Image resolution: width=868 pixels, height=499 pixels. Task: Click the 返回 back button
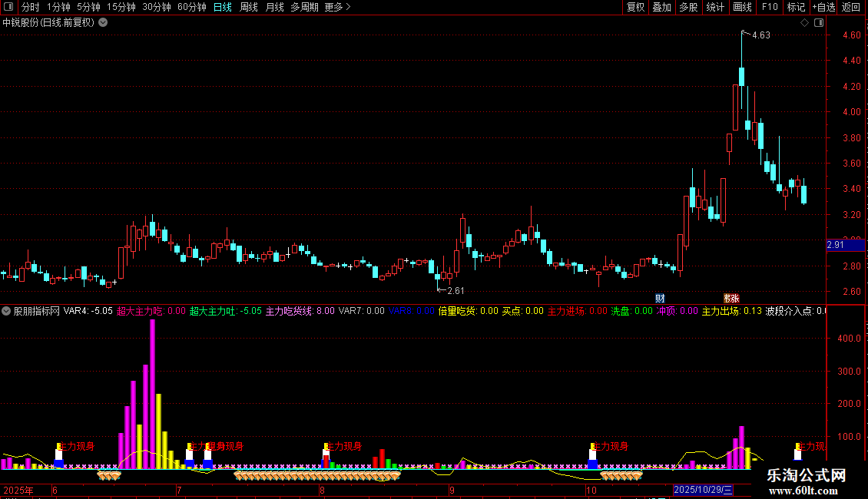tap(851, 7)
